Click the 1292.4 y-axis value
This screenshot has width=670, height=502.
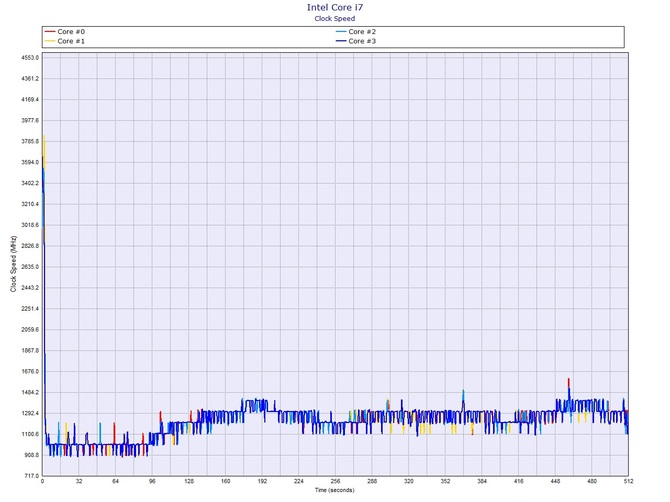point(30,414)
